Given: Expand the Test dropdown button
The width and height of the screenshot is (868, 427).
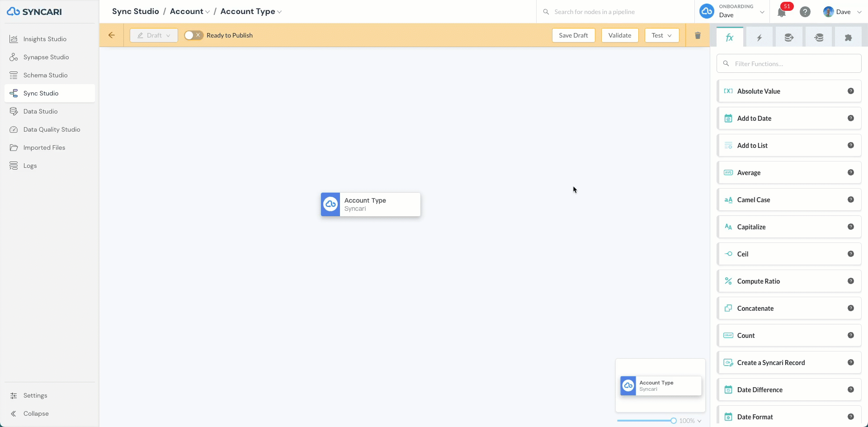Looking at the screenshot, I should pos(662,35).
